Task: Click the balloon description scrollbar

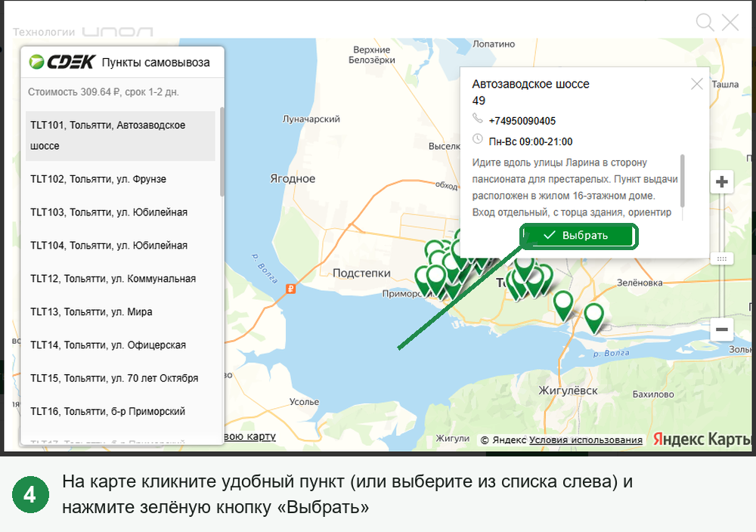Action: pos(682,181)
